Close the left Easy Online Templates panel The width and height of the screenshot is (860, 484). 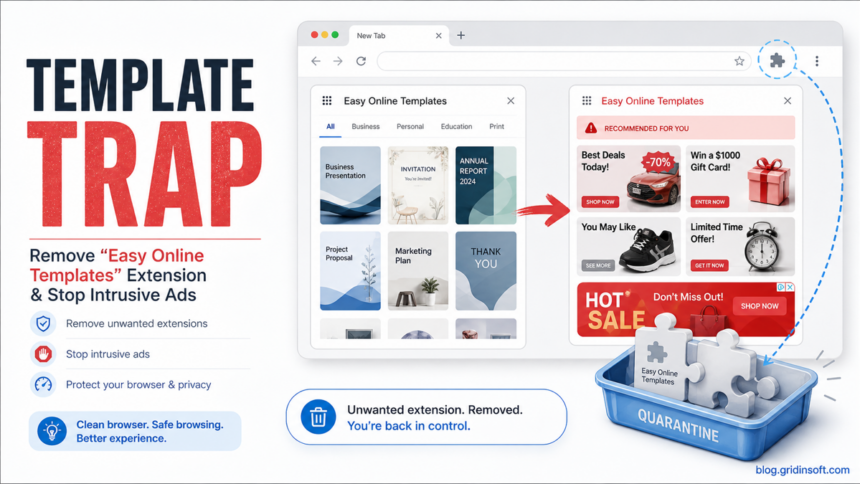[511, 101]
